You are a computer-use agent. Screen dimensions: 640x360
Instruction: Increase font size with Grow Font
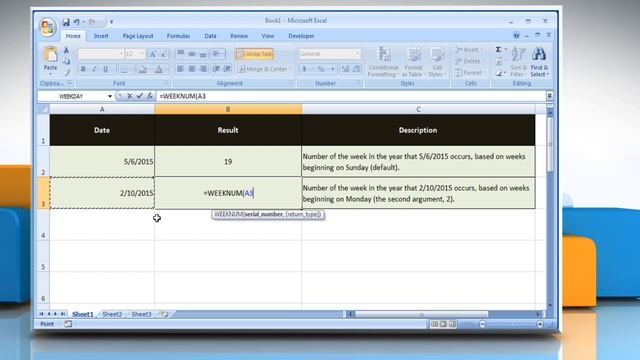(x=153, y=54)
